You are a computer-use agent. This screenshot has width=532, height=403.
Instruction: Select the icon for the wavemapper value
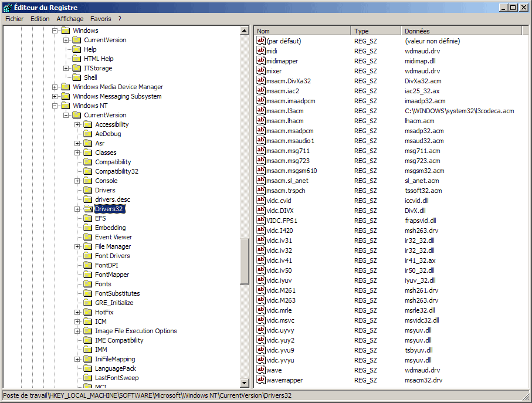(261, 380)
